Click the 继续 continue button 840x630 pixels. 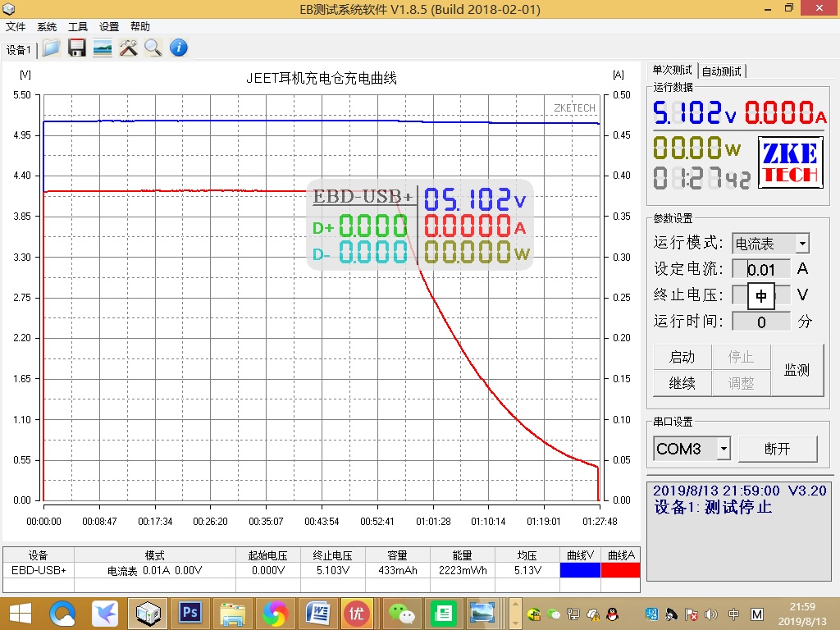(682, 383)
